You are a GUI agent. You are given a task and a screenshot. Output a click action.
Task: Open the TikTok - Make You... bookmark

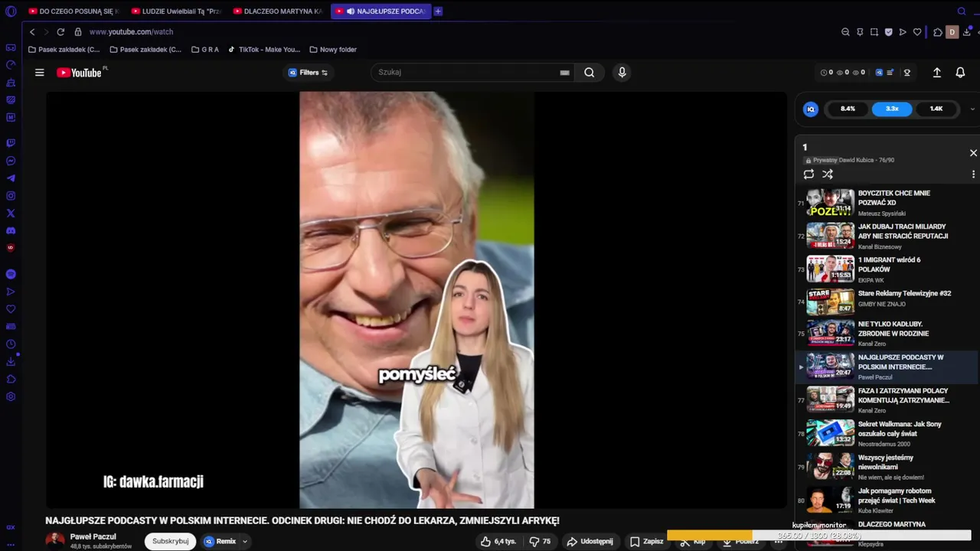click(x=264, y=50)
